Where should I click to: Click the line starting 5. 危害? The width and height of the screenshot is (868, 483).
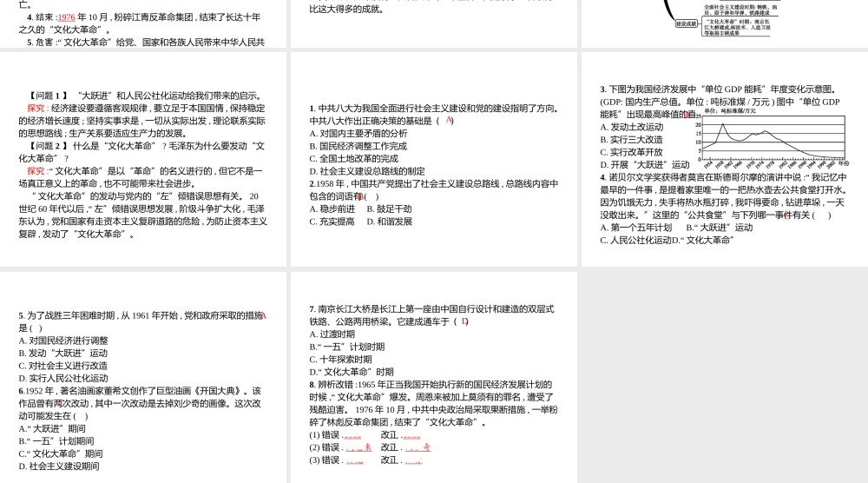pyautogui.click(x=146, y=43)
